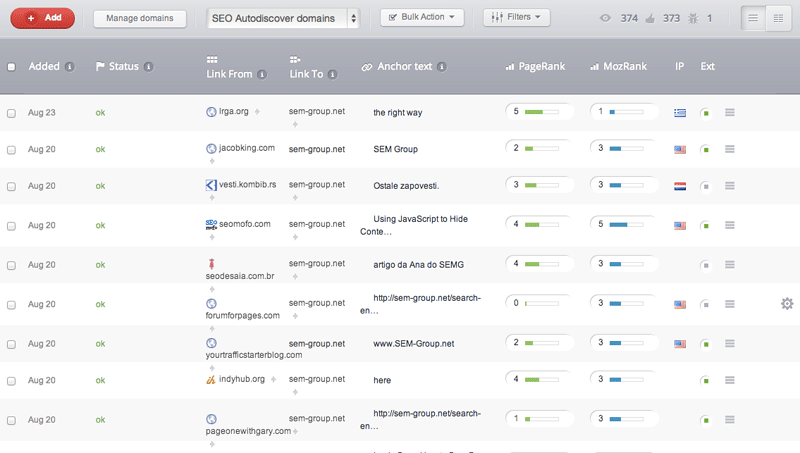Click the thumbs-up icon beside 373
800x453 pixels.
pos(650,18)
